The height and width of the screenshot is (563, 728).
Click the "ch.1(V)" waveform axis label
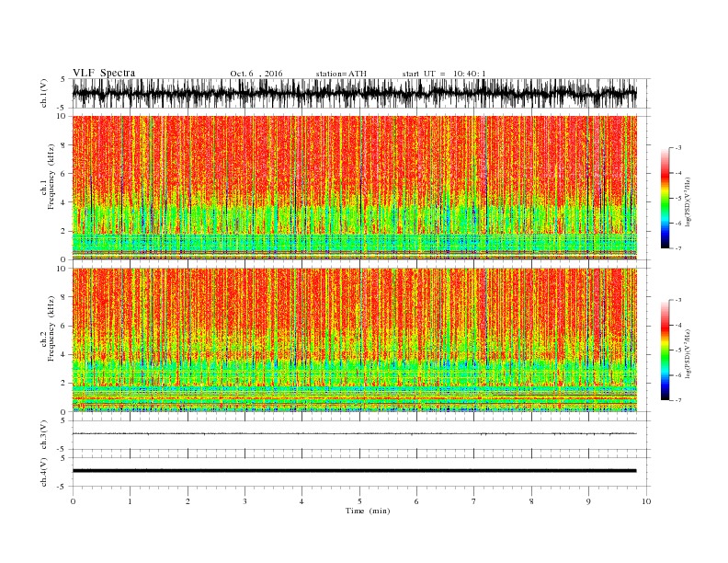coord(44,94)
